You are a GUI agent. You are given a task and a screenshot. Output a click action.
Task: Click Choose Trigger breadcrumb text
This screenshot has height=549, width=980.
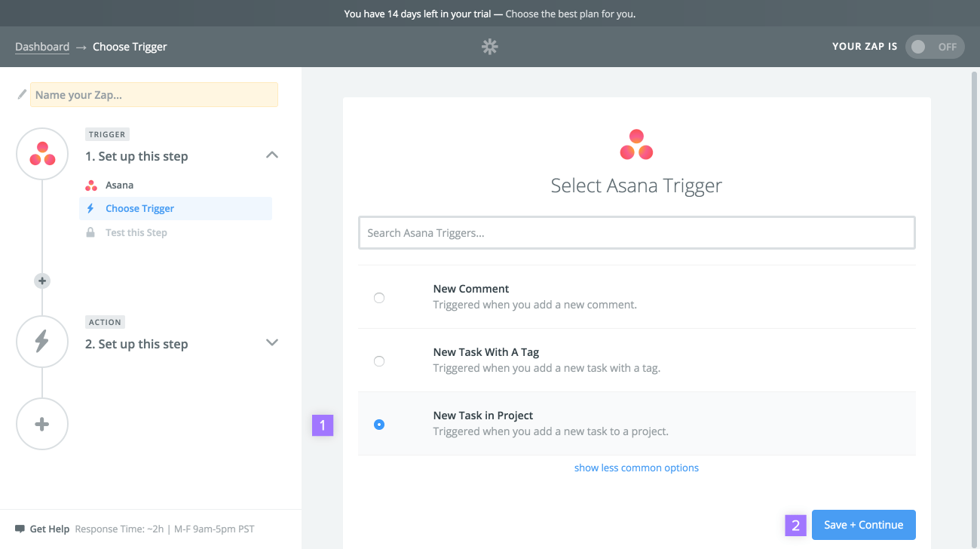(x=130, y=47)
